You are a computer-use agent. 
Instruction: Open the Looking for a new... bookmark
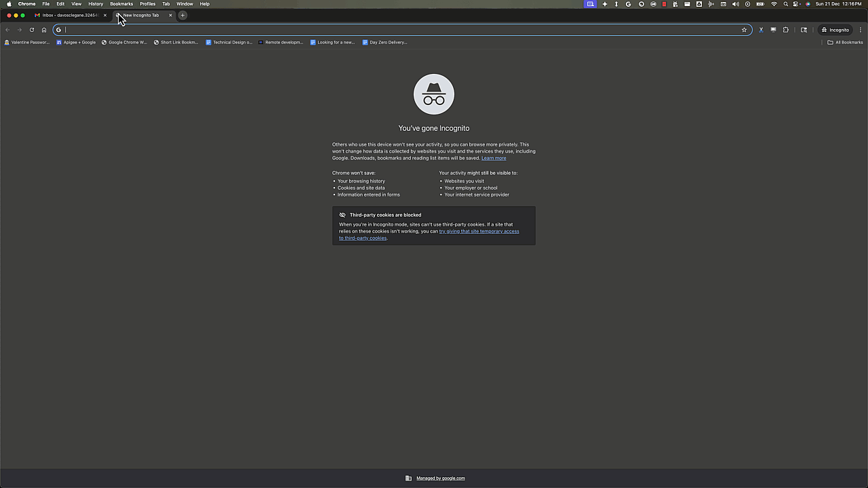[332, 42]
